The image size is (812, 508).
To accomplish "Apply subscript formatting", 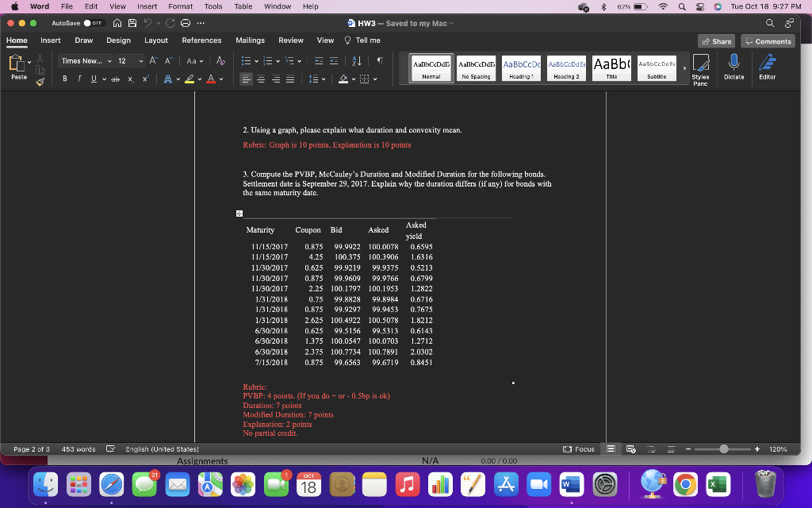I will 131,78.
